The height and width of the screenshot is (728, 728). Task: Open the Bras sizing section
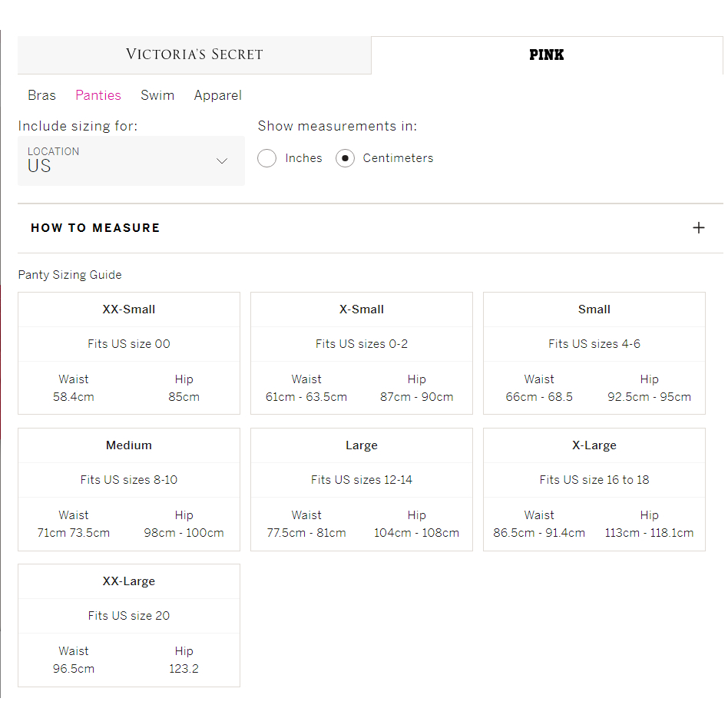[x=41, y=95]
